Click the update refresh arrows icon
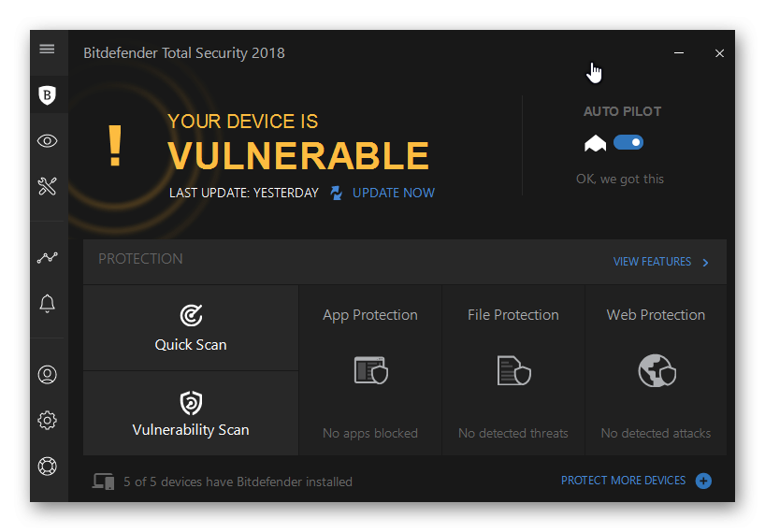 [336, 194]
